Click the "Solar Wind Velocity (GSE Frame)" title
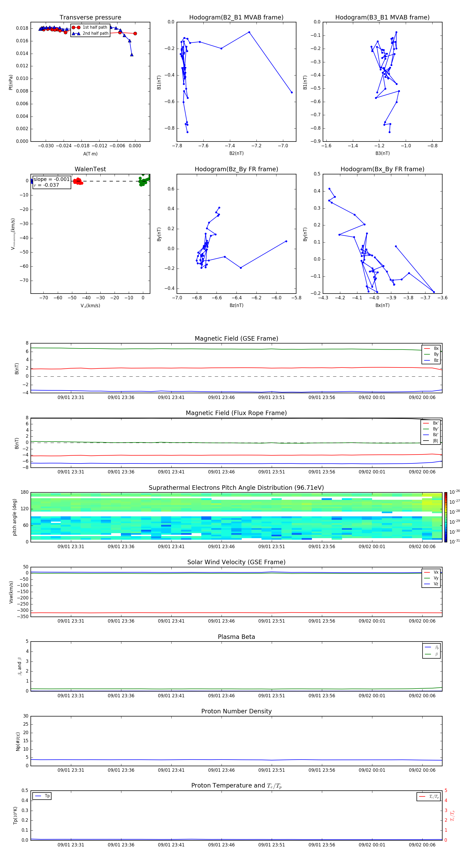The height and width of the screenshot is (868, 473). [x=236, y=562]
